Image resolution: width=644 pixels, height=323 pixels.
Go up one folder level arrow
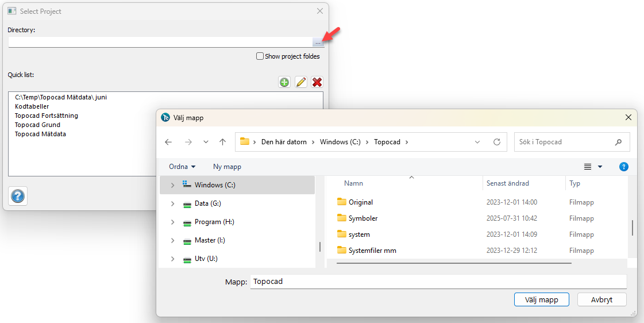(222, 142)
